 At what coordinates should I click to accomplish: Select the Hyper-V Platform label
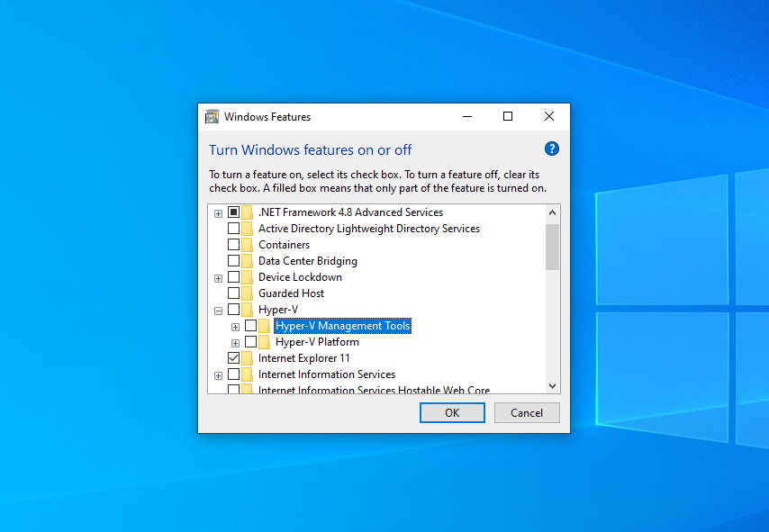tap(317, 342)
